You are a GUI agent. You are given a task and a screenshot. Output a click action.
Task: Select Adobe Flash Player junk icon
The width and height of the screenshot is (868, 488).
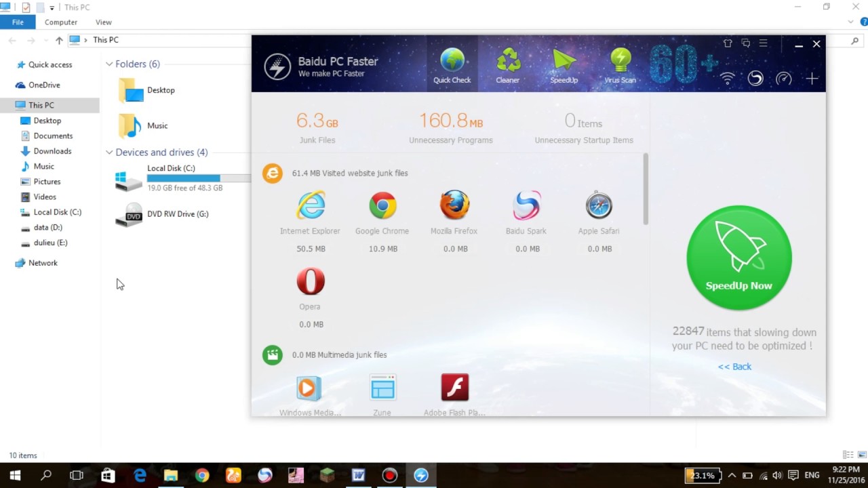point(454,388)
